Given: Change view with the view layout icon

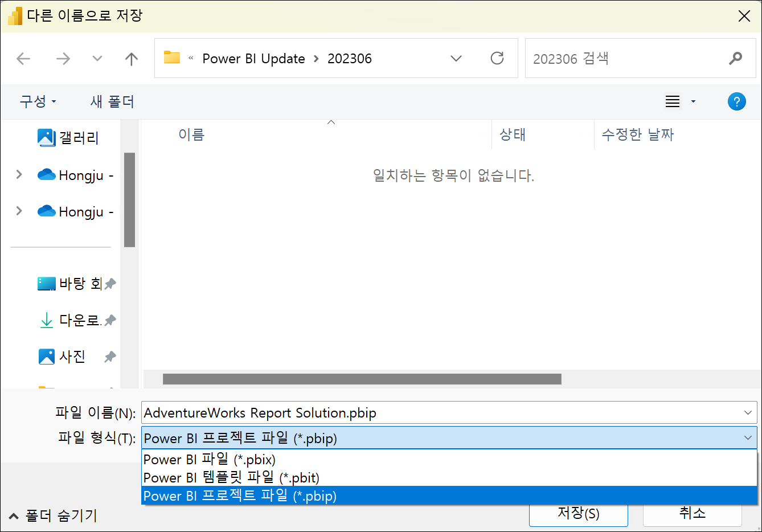Looking at the screenshot, I should point(673,101).
